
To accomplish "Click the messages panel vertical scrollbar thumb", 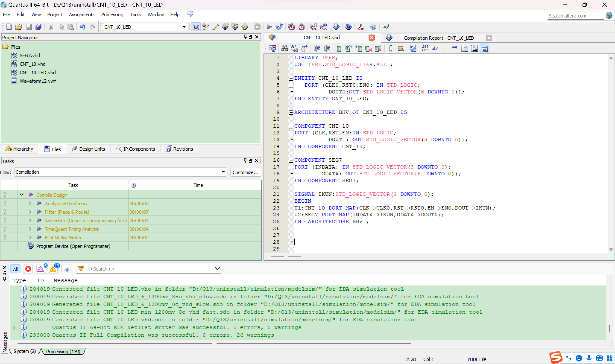I will click(x=609, y=329).
